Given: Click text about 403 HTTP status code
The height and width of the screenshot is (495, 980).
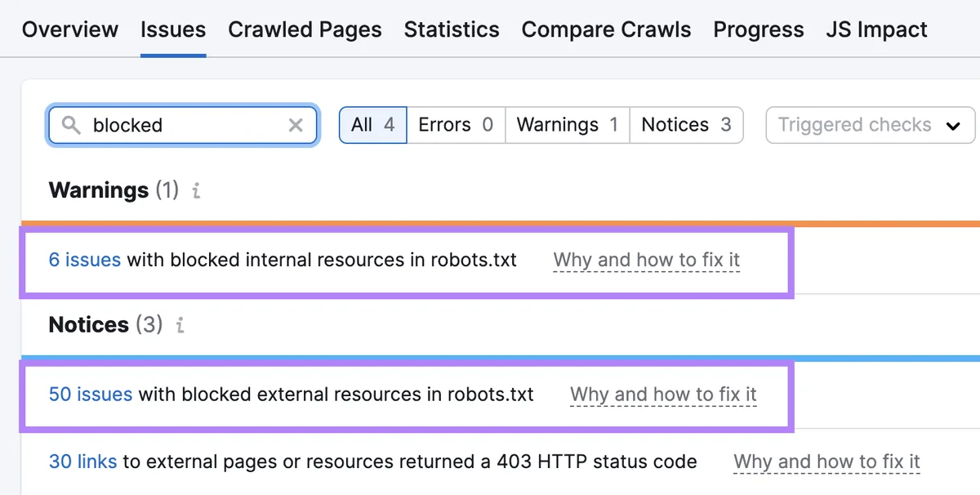Looking at the screenshot, I should 410,462.
